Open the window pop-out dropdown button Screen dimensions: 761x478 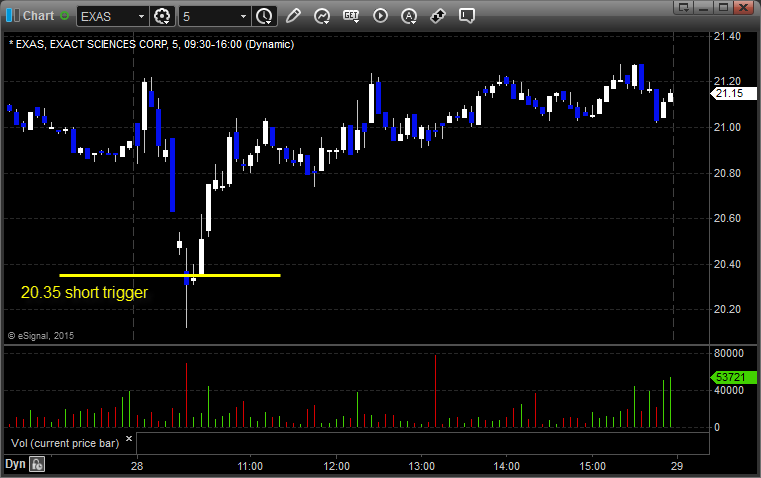click(x=684, y=7)
